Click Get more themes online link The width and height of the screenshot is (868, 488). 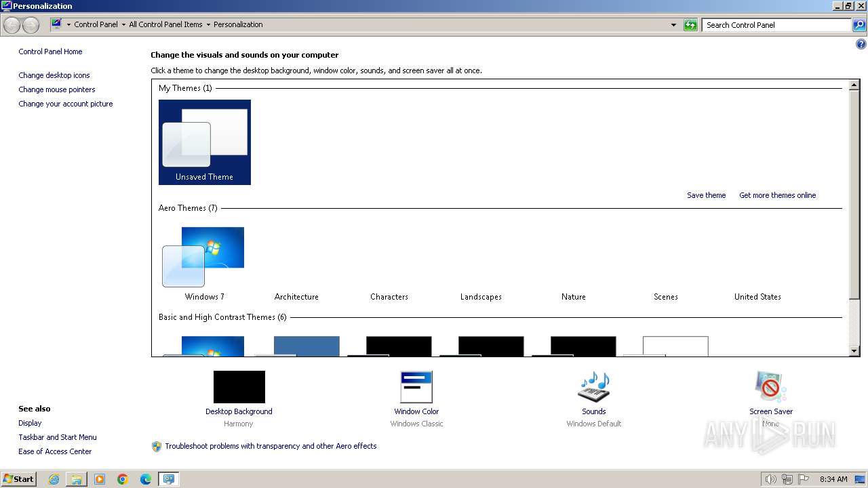(777, 195)
